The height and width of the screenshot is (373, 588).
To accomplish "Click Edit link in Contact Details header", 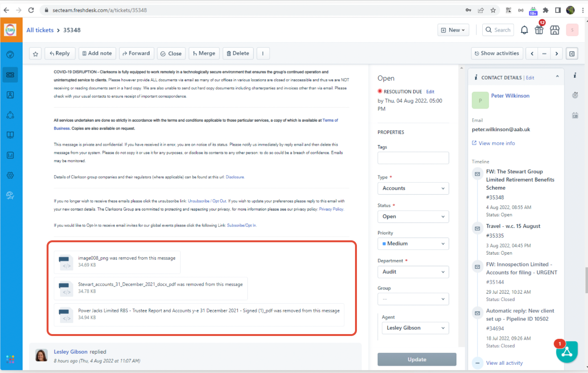I will coord(530,77).
